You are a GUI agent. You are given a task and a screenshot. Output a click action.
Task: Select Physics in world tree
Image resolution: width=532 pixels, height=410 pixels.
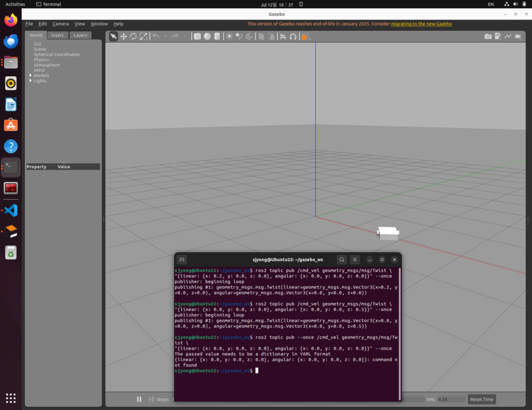coord(41,60)
